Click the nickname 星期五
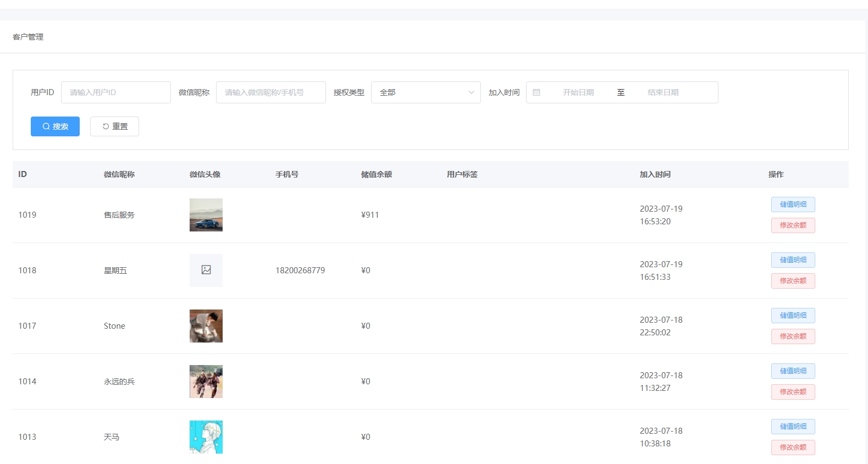This screenshot has height=464, width=868. coord(115,270)
